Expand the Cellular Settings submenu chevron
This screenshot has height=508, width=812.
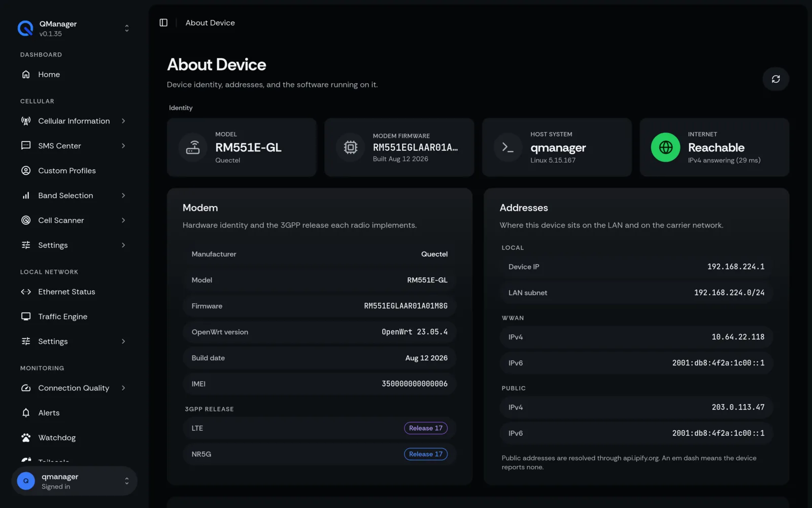pyautogui.click(x=123, y=245)
